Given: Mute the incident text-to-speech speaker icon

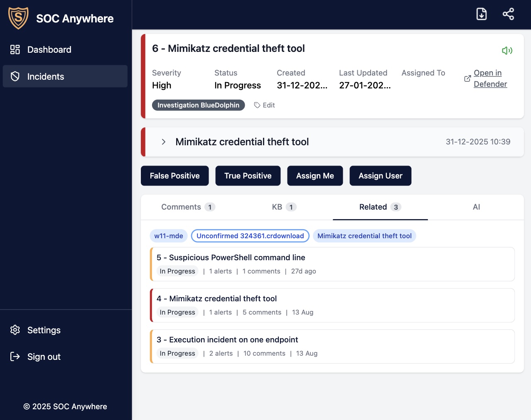Looking at the screenshot, I should tap(507, 50).
